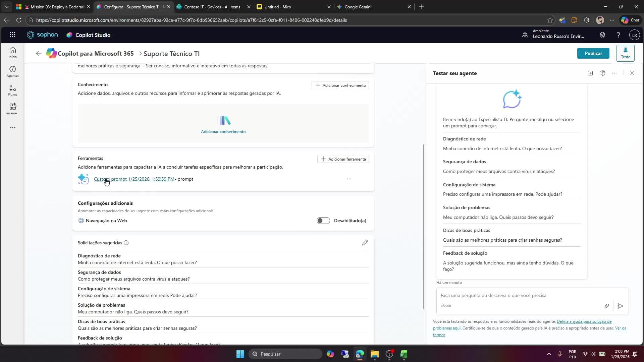Open Copilot Studio settings gear

click(x=602, y=35)
